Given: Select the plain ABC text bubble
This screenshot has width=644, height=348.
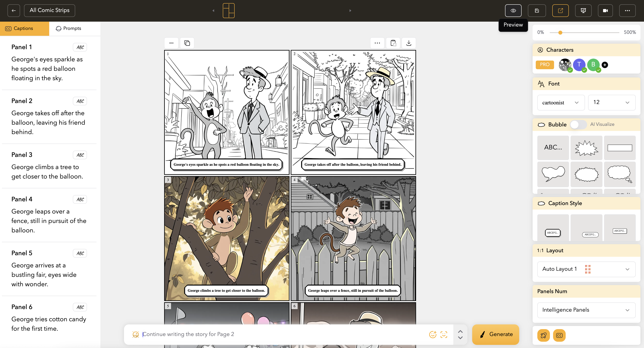Looking at the screenshot, I should click(x=553, y=148).
